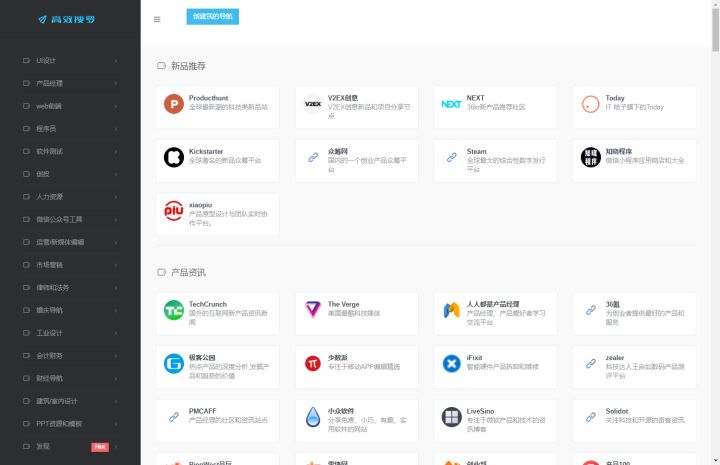Click the Today red circle icon
Image resolution: width=720 pixels, height=465 pixels.
[591, 104]
